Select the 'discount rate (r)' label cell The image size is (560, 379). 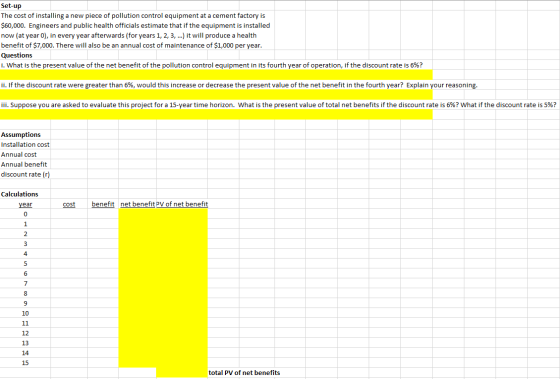click(x=25, y=175)
